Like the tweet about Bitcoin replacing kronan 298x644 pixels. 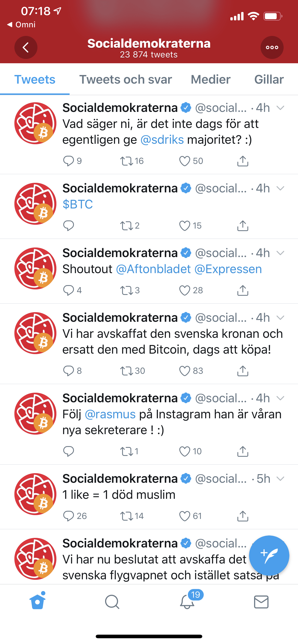pyautogui.click(x=185, y=371)
